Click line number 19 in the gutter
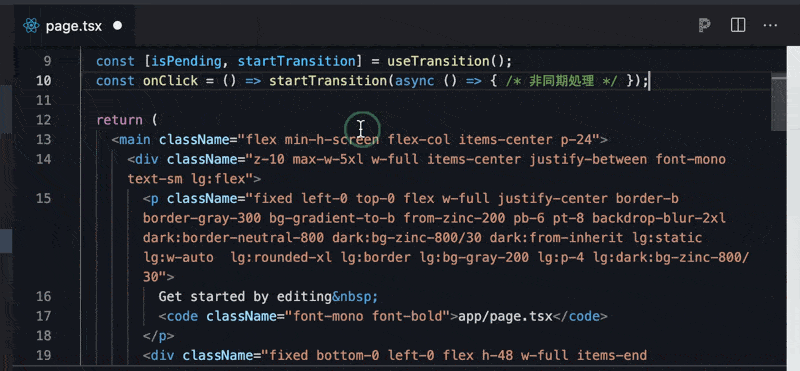Image resolution: width=800 pixels, height=371 pixels. 43,355
